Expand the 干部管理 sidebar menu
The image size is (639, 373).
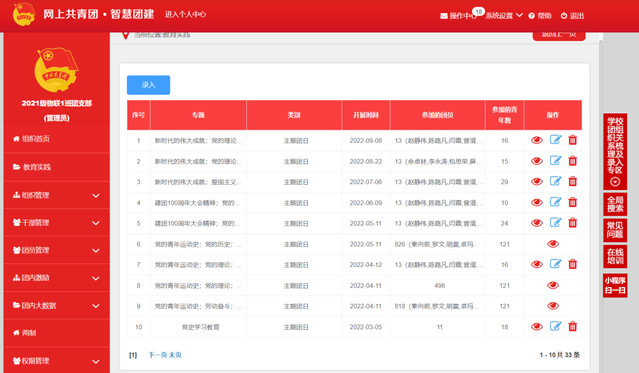pos(57,223)
